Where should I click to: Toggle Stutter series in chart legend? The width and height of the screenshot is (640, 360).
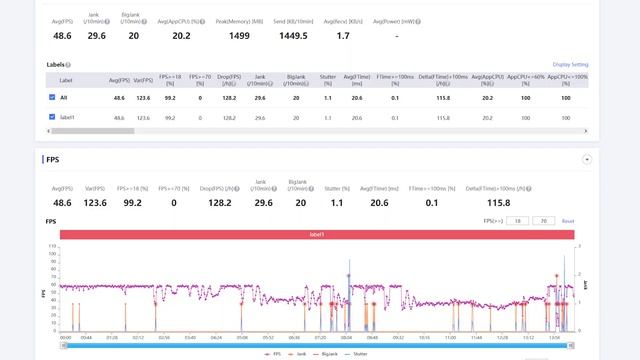click(x=356, y=354)
